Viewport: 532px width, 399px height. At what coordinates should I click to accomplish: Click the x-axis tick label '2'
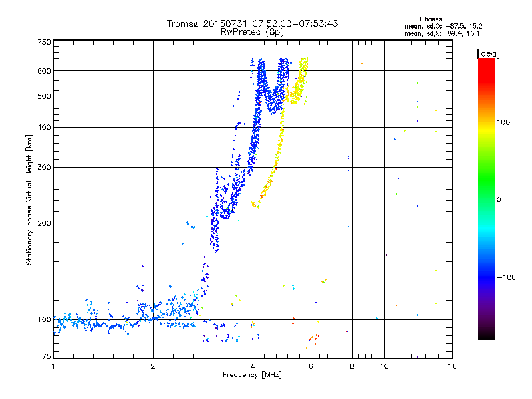(x=153, y=366)
